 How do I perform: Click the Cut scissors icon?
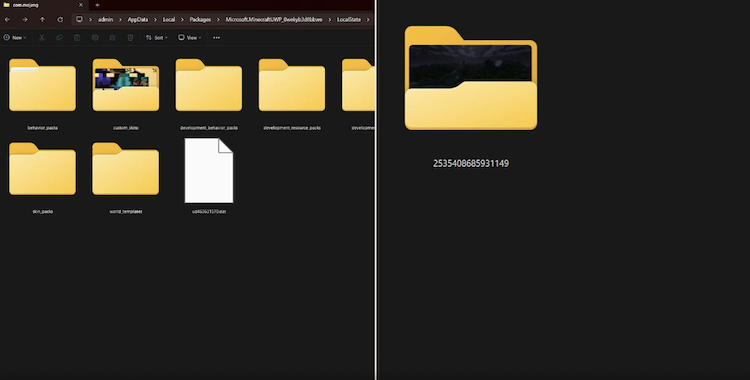click(x=42, y=37)
